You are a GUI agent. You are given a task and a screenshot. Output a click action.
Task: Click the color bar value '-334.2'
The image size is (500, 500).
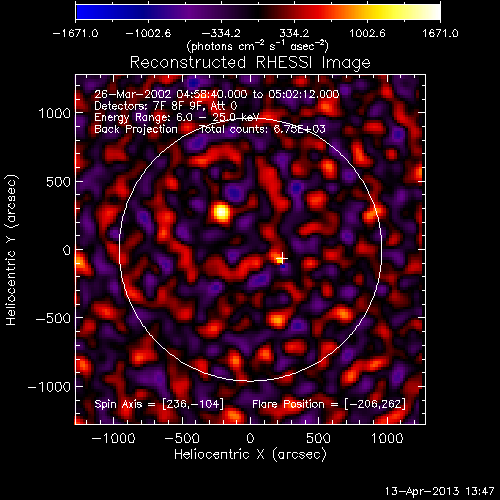(221, 33)
